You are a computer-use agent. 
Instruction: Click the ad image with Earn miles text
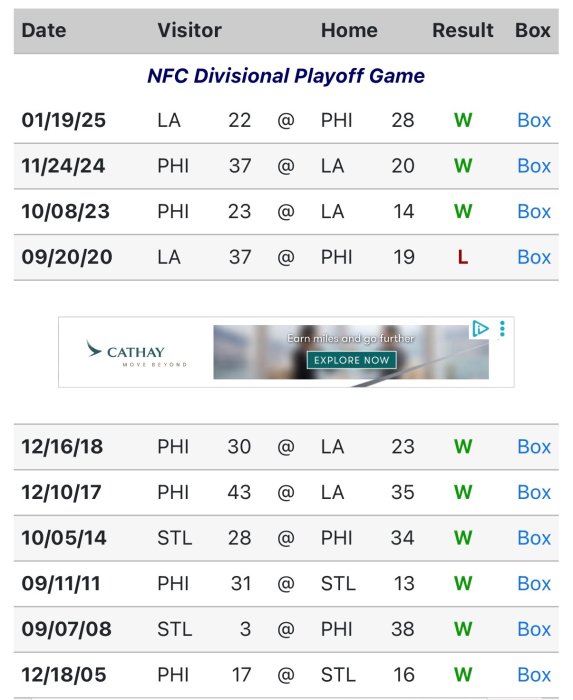(x=351, y=352)
